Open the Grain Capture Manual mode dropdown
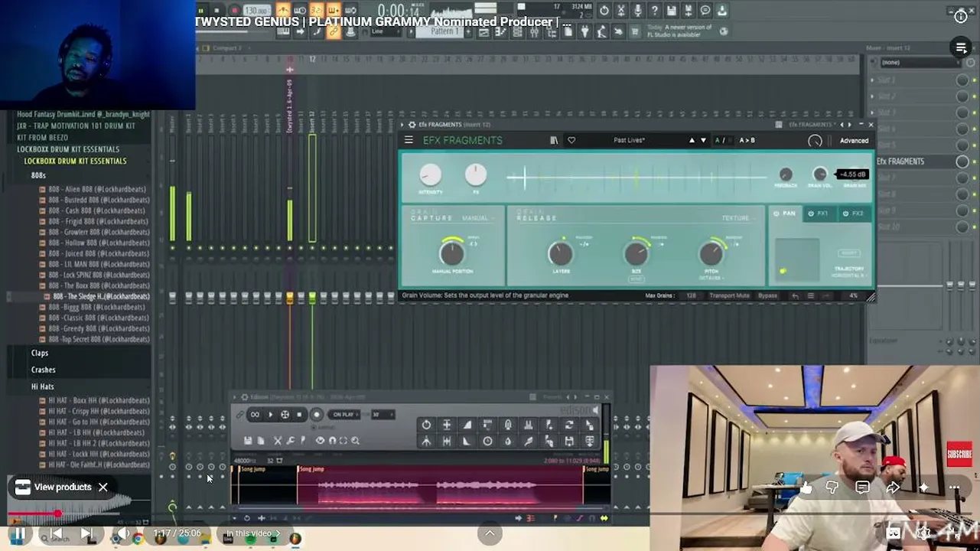The image size is (980, 551). [477, 218]
